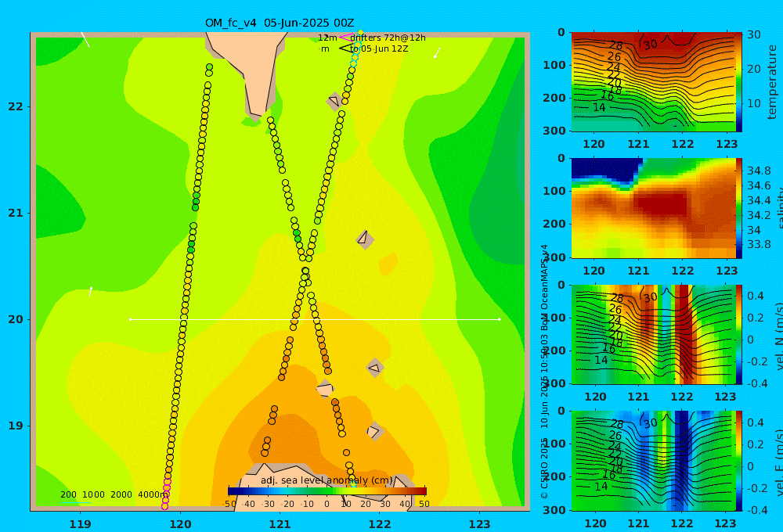Click the 'vel. N (m/s)' axis label
Viewport: 783px width, 532px height.
pos(778,336)
